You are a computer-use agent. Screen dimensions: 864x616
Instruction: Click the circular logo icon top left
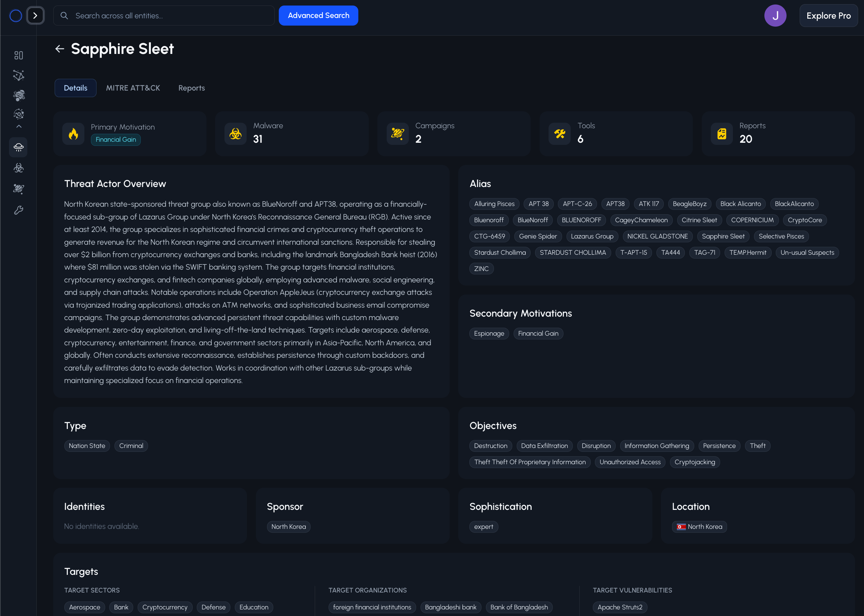click(x=16, y=16)
